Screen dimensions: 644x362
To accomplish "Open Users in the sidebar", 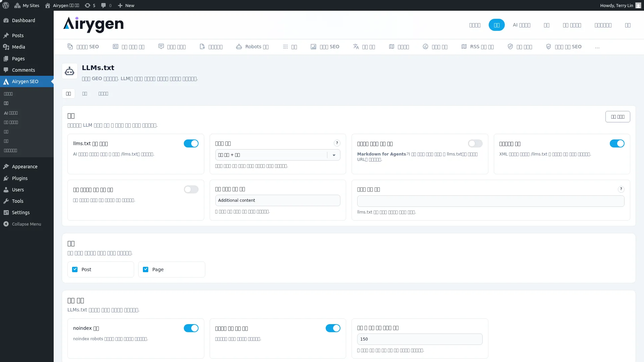I will point(27,190).
